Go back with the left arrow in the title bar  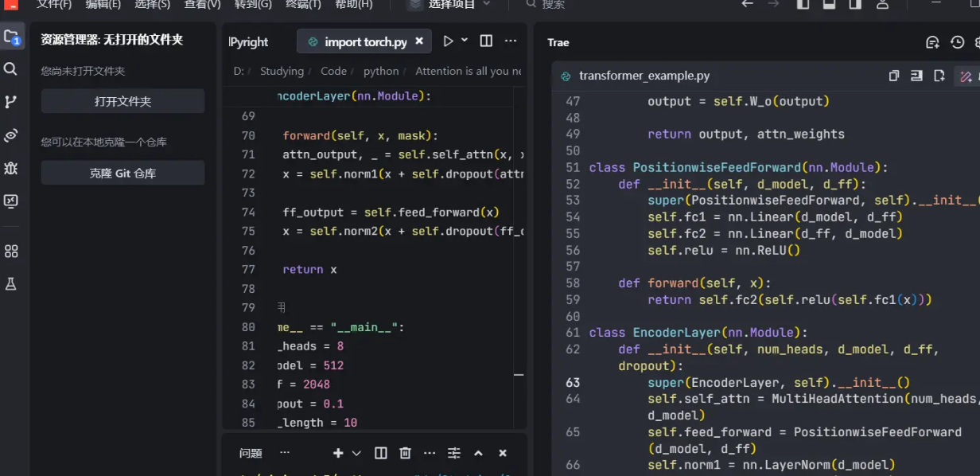(747, 4)
